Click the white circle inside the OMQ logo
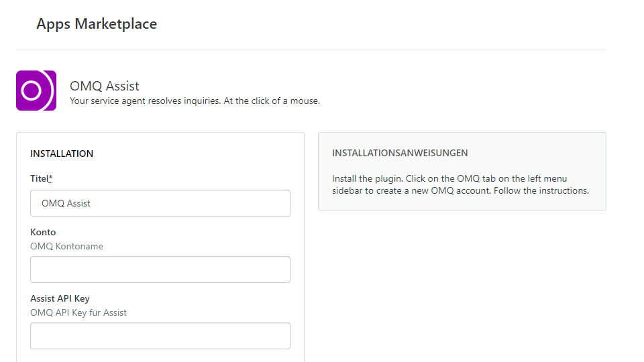Viewport: 644px width, 362px height. pyautogui.click(x=32, y=90)
